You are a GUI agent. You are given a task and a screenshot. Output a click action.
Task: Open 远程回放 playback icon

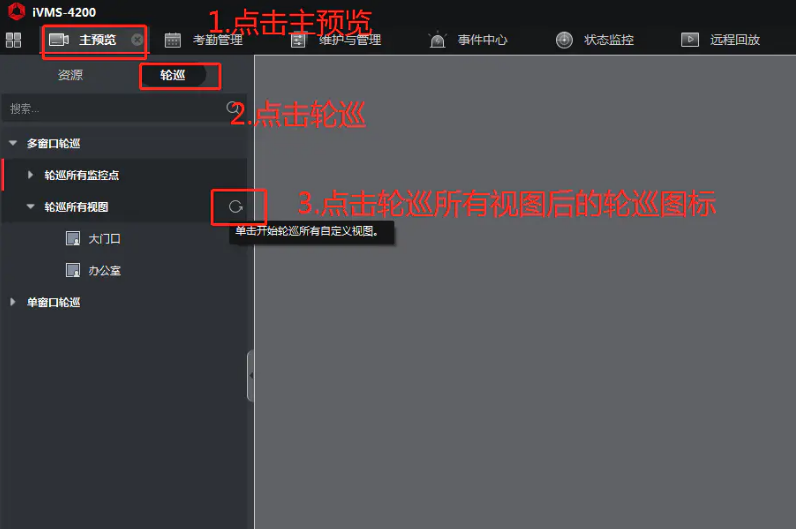tap(690, 40)
